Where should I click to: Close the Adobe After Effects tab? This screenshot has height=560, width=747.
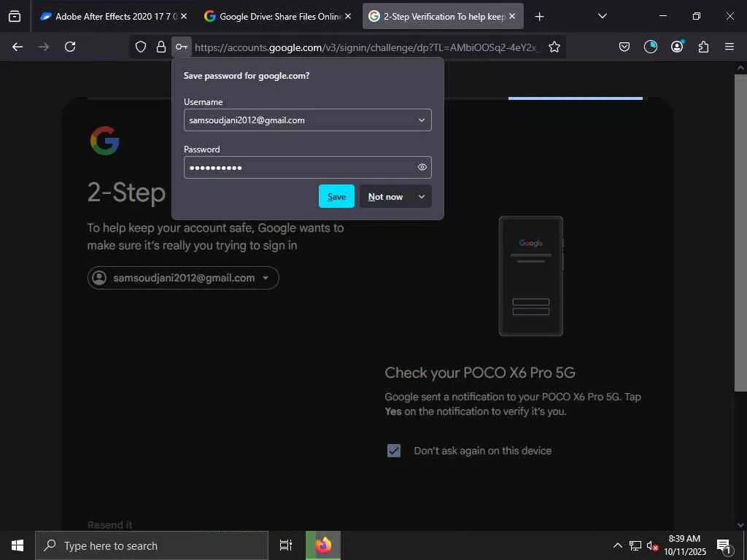(184, 16)
